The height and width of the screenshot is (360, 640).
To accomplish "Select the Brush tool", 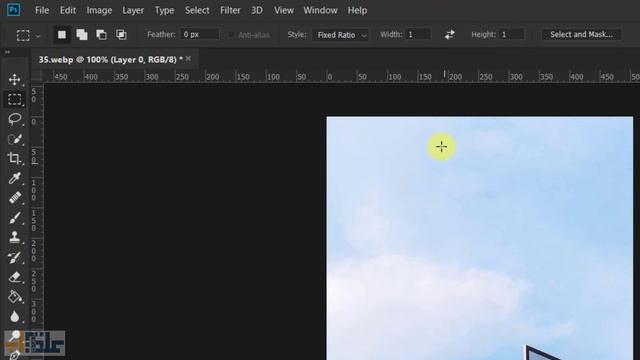I will tap(15, 218).
